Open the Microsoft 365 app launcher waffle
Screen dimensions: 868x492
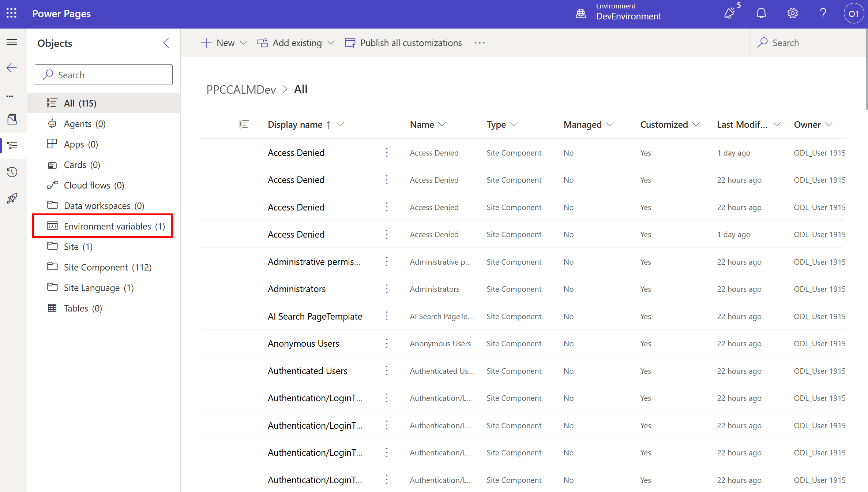pyautogui.click(x=11, y=13)
